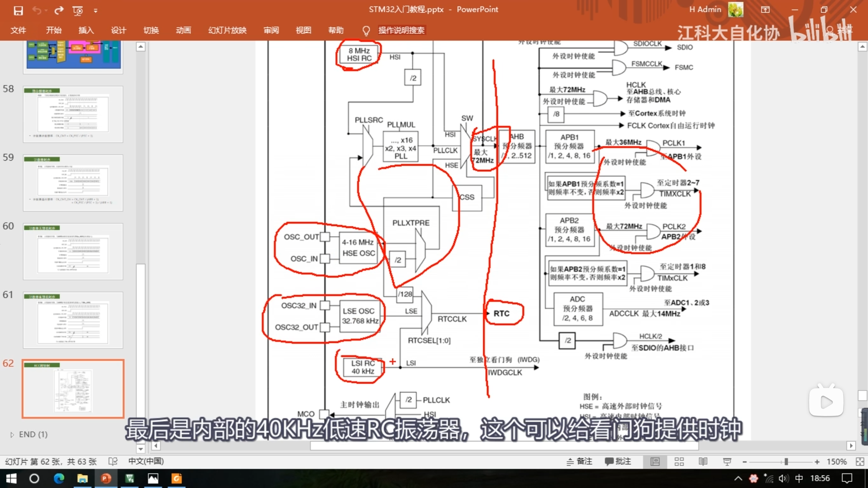Viewport: 868px width, 488px height.
Task: Toggle Normal view button in status bar
Action: point(655,462)
